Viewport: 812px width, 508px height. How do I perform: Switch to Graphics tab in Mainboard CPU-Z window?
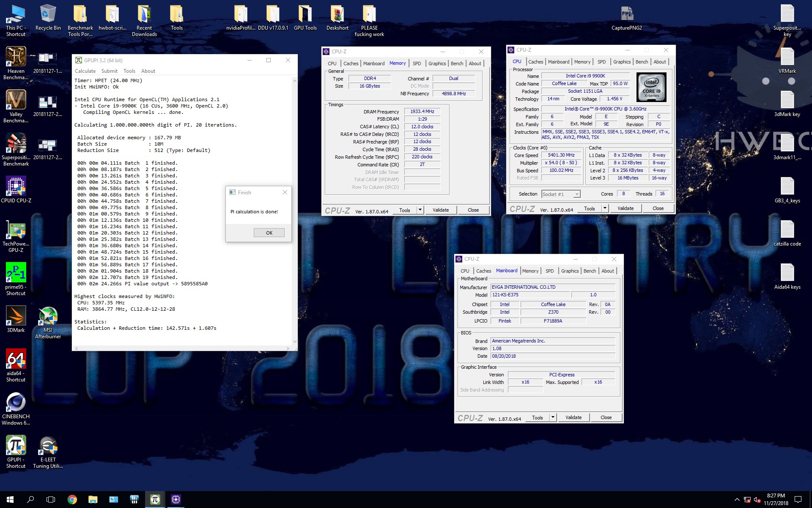(x=570, y=271)
